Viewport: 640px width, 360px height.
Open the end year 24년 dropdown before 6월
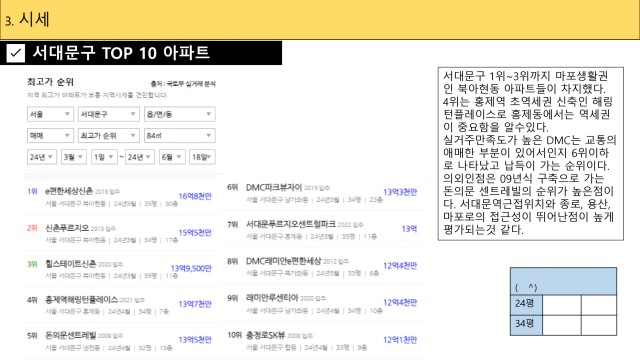pyautogui.click(x=140, y=157)
